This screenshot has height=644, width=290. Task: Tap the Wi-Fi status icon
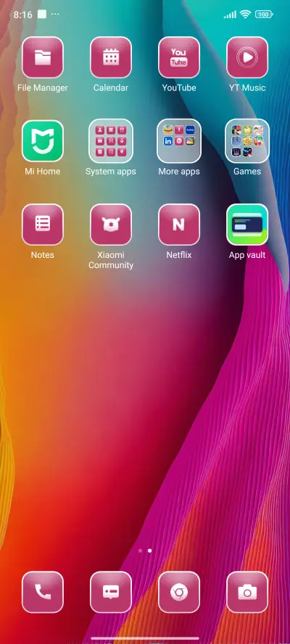(x=245, y=14)
